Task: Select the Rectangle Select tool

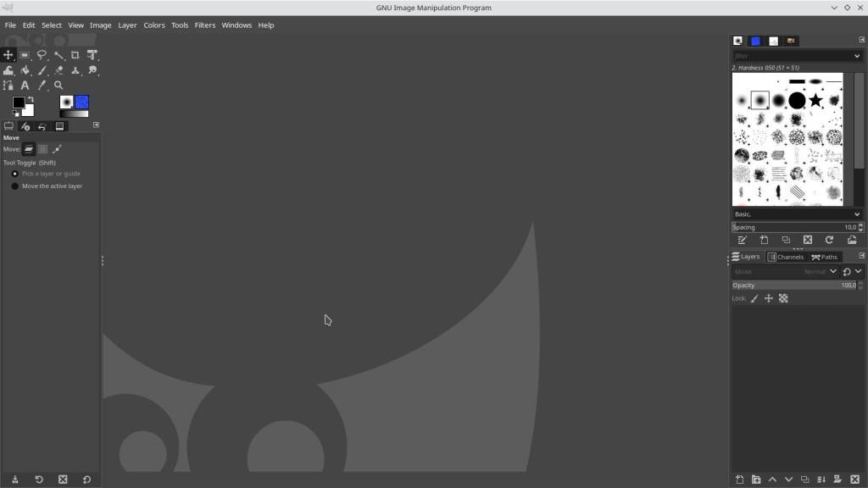Action: tap(25, 55)
